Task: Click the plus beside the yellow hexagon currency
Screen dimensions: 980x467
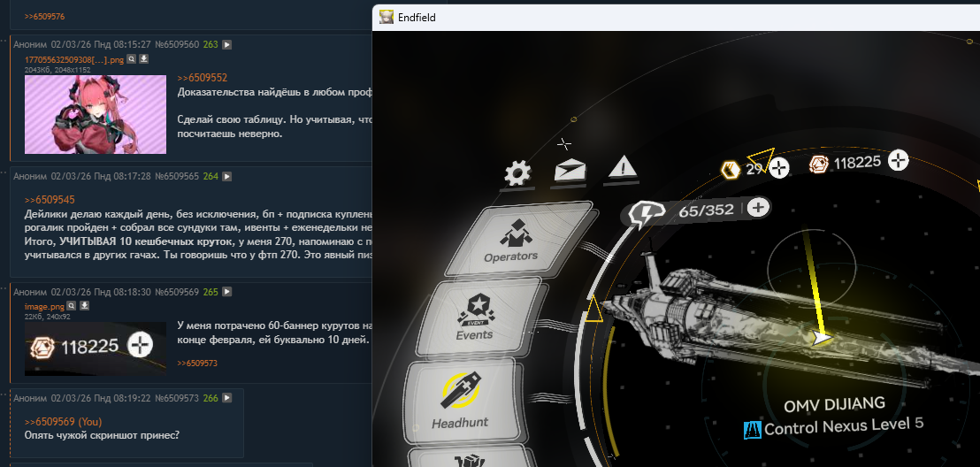Action: tap(778, 167)
